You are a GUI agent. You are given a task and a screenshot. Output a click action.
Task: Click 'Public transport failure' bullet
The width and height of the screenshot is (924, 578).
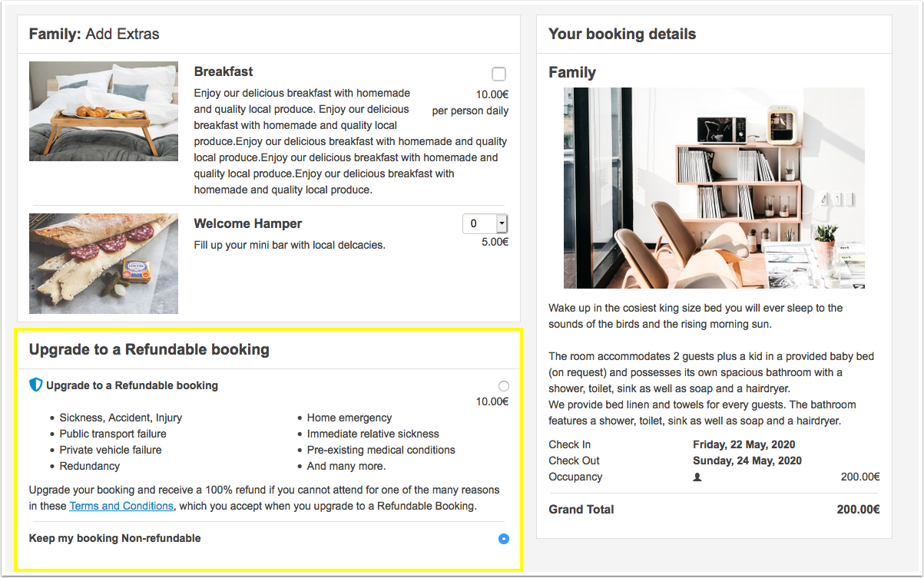pyautogui.click(x=113, y=434)
